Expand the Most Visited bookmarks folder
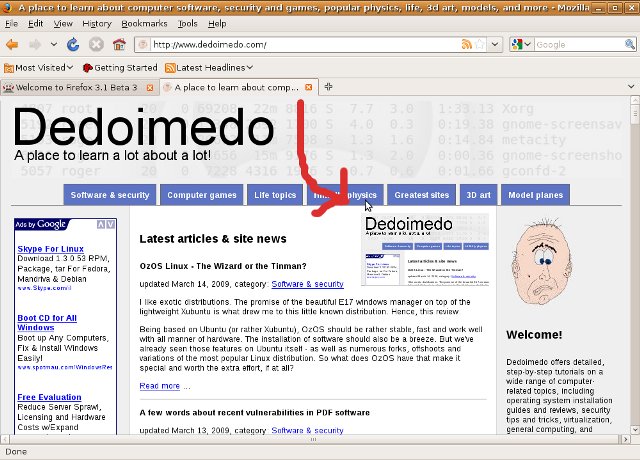Screen dimensions: 640x460 pyautogui.click(x=38, y=68)
